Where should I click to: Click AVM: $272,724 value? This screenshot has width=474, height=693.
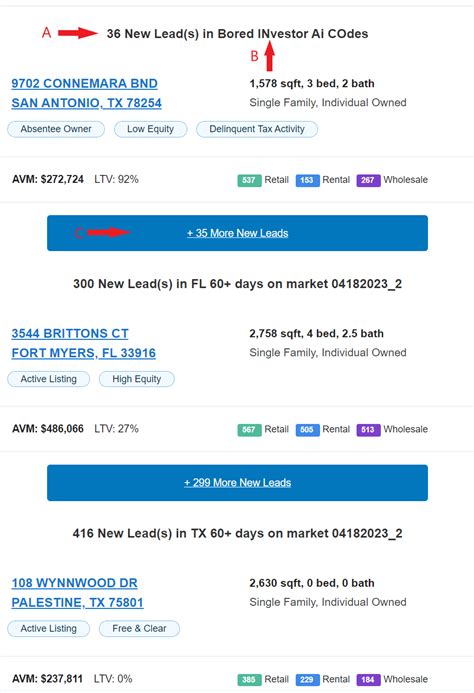click(48, 179)
